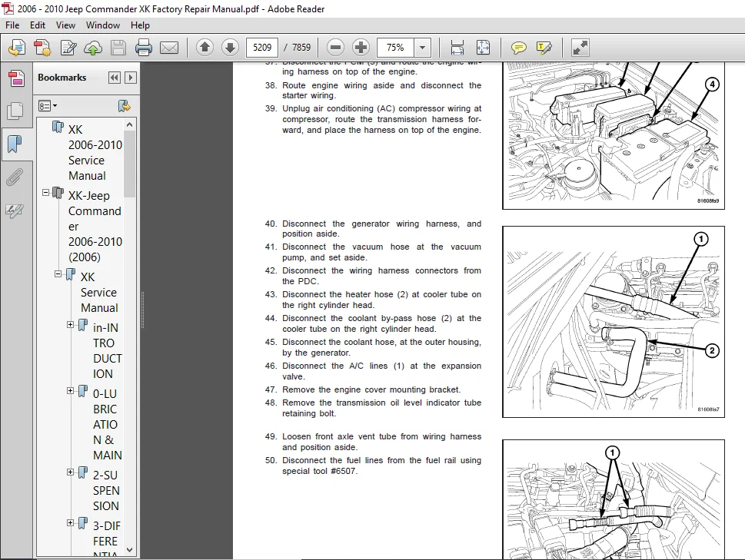
Task: Open the Edit menu
Action: pyautogui.click(x=38, y=25)
